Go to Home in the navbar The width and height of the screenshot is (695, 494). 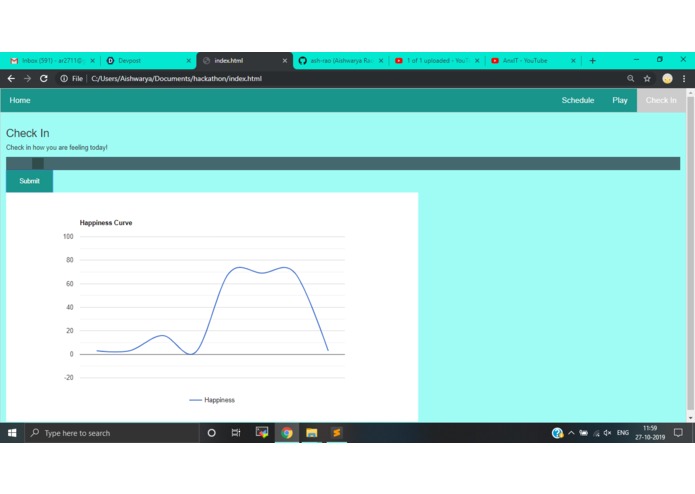pos(20,100)
